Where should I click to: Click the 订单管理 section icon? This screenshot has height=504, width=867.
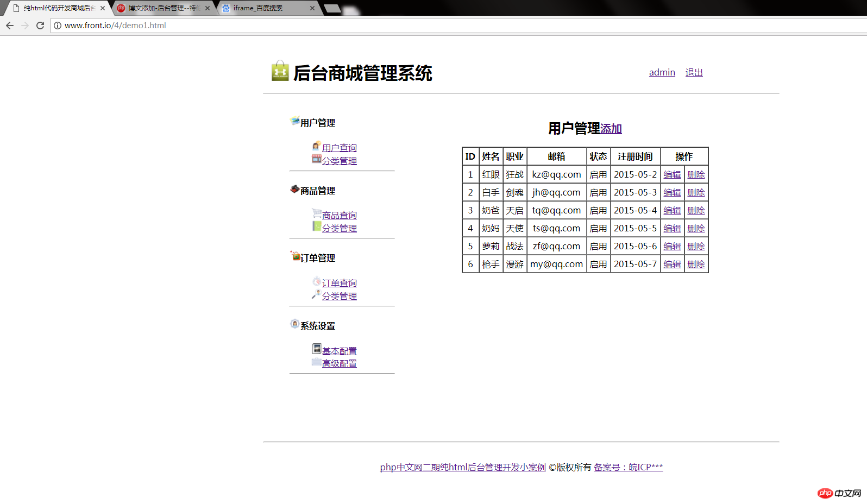point(295,256)
